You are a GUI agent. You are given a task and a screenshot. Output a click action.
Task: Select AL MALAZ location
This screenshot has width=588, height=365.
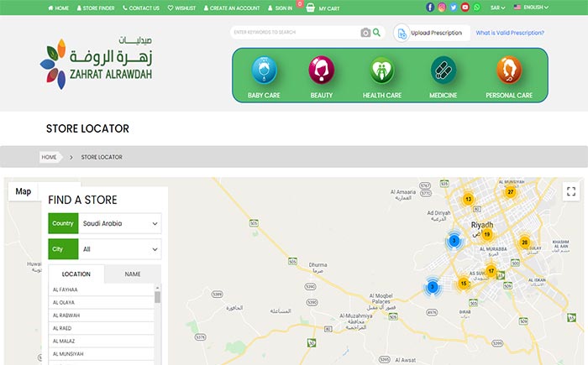[x=102, y=341]
